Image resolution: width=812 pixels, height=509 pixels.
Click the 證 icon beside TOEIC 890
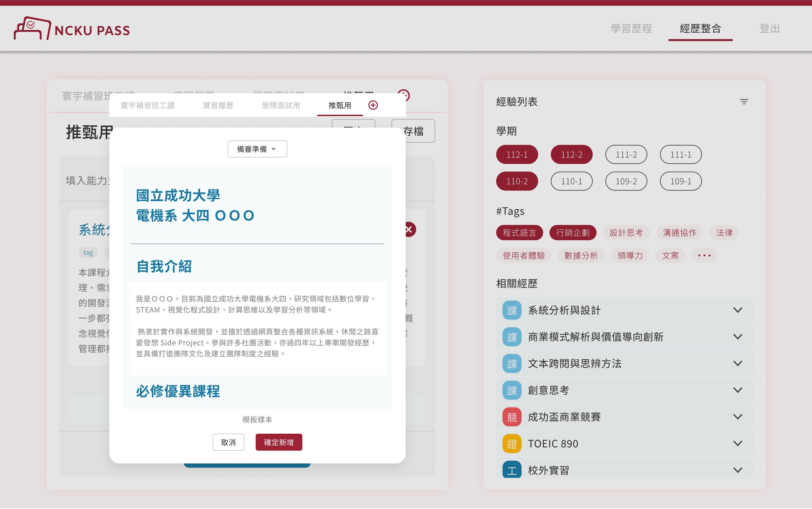(x=512, y=444)
